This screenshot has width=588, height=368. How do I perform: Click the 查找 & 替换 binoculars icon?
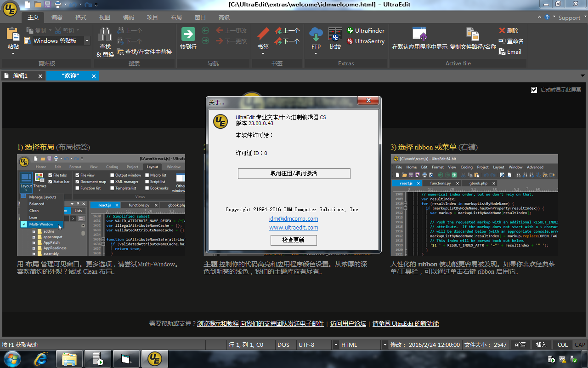(x=105, y=34)
